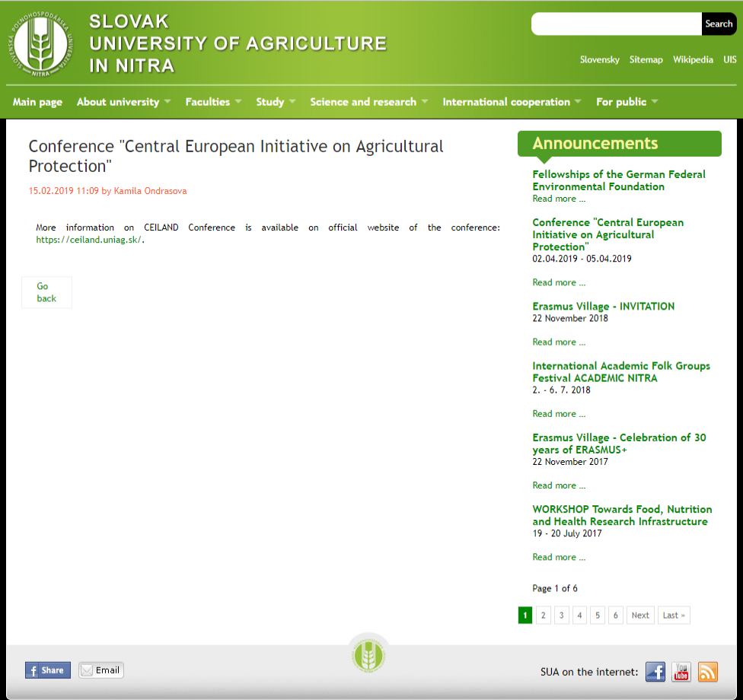Go to announcements page 3
Screen dimensions: 743x700
coord(562,616)
